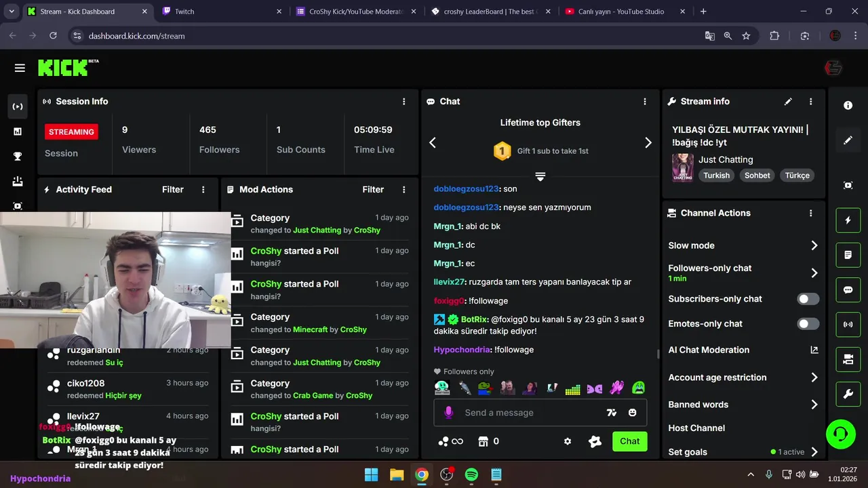Open Spotify from the taskbar
The image size is (868, 488).
[471, 474]
